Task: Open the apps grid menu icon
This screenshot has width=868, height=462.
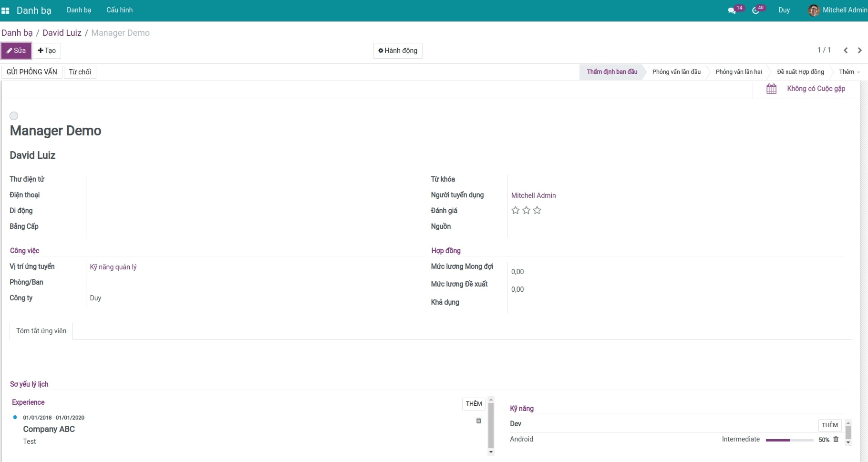Action: coord(5,10)
